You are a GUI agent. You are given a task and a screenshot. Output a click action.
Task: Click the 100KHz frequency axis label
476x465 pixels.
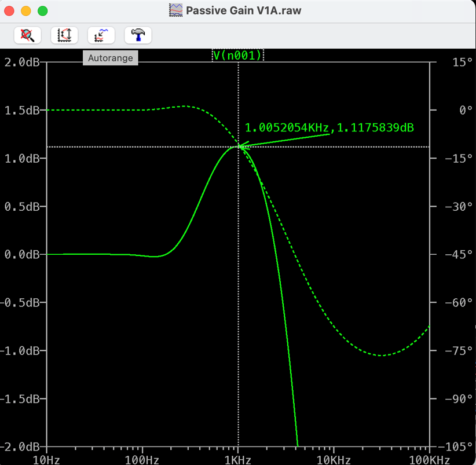(x=429, y=460)
